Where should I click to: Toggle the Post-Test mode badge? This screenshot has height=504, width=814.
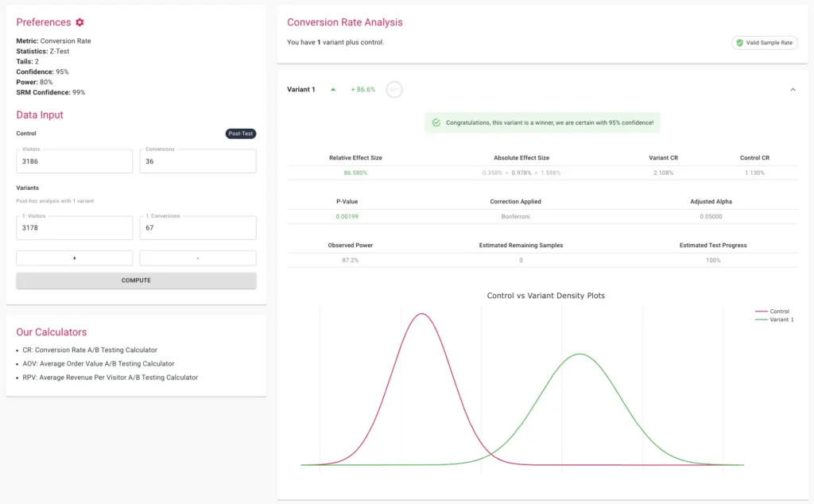click(x=240, y=134)
